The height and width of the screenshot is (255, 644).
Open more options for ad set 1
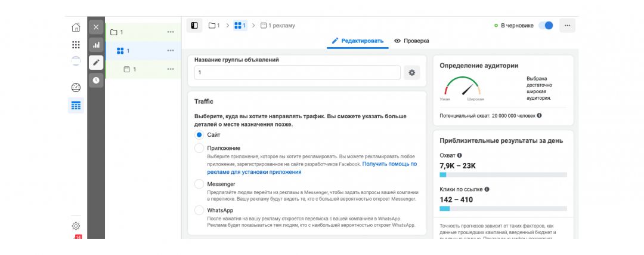coord(171,51)
